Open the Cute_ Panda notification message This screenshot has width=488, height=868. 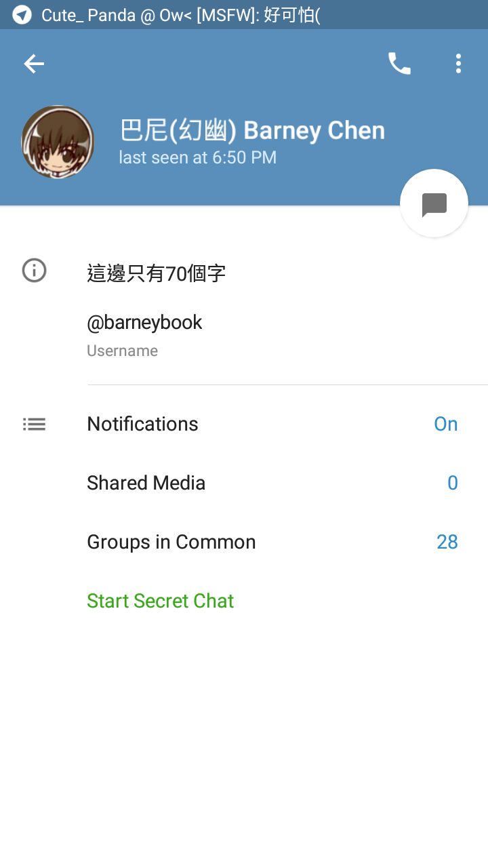[180, 15]
